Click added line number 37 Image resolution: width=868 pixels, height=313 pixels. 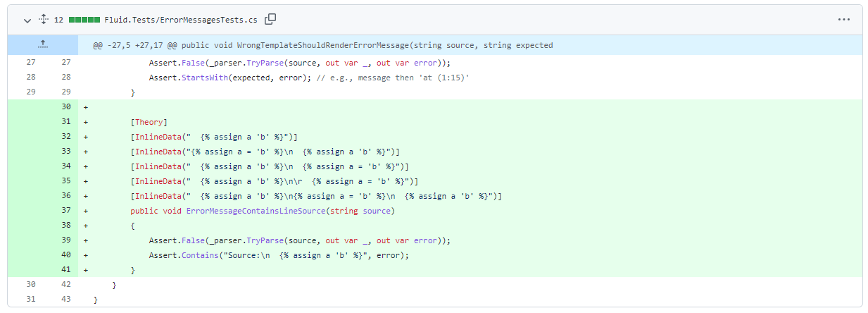[67, 211]
